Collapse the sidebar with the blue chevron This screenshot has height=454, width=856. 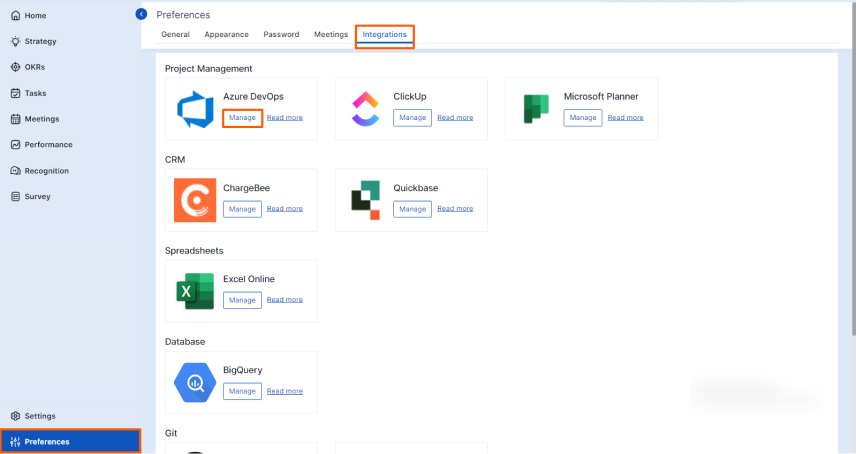tap(141, 14)
